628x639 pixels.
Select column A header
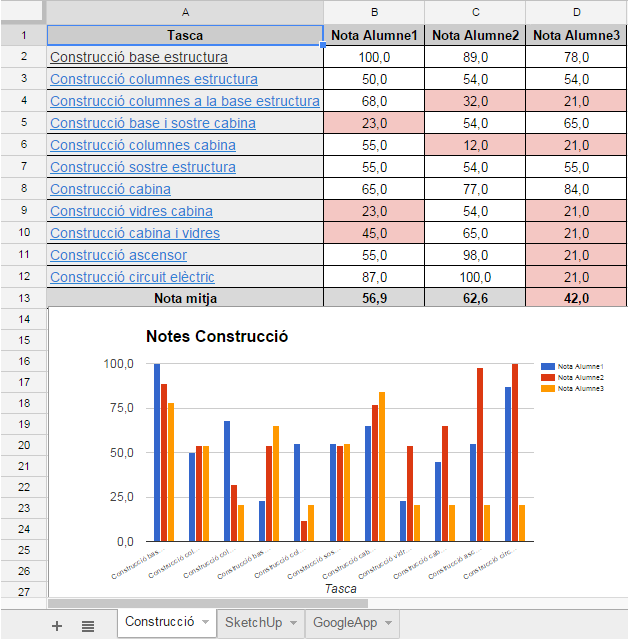click(185, 12)
